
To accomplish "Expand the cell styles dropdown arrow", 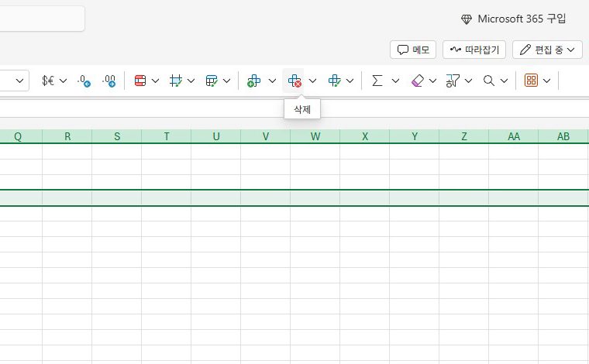I will [191, 81].
